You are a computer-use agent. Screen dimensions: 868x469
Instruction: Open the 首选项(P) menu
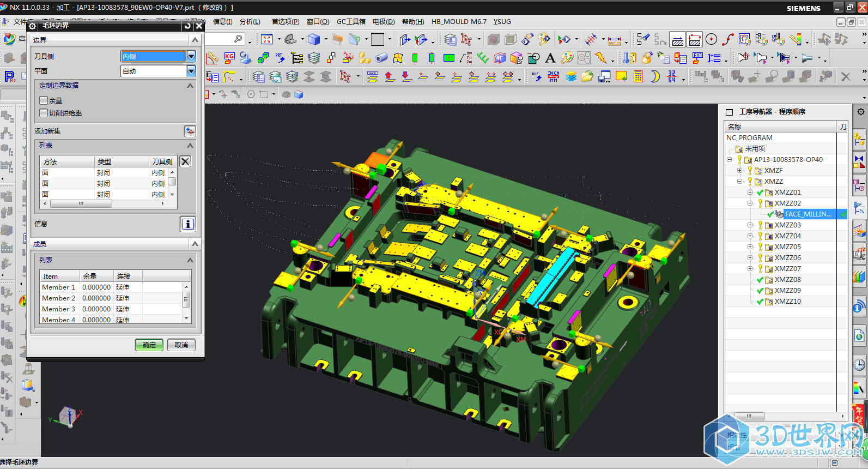pos(286,22)
